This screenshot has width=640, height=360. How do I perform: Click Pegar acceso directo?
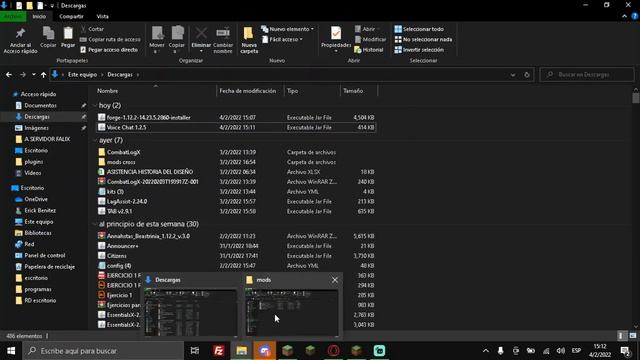(x=109, y=50)
